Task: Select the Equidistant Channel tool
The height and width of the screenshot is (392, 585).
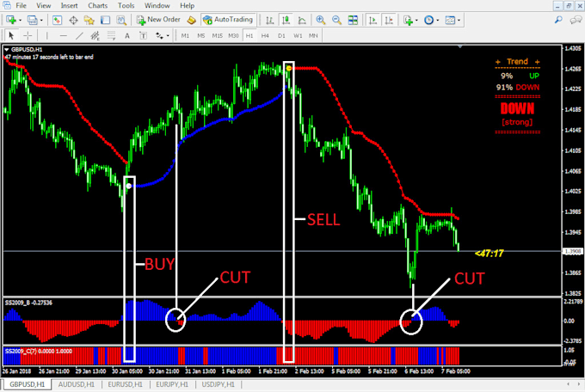Action: (95, 36)
